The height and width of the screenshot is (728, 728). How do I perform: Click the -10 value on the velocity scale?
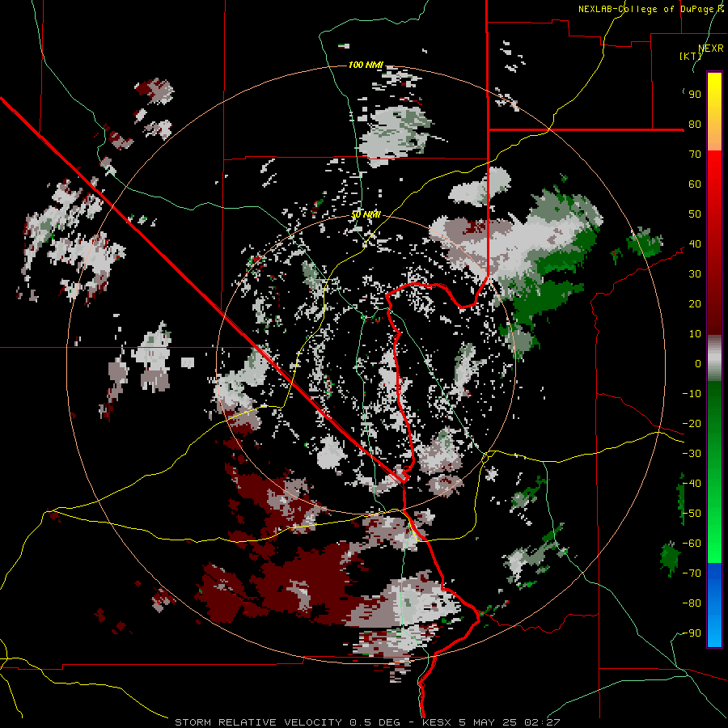pyautogui.click(x=692, y=394)
